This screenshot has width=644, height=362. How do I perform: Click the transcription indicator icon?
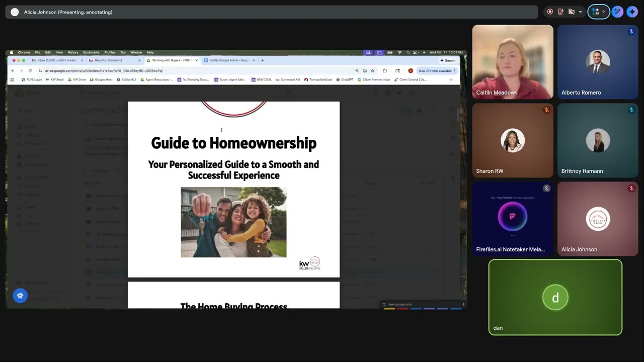click(x=560, y=12)
